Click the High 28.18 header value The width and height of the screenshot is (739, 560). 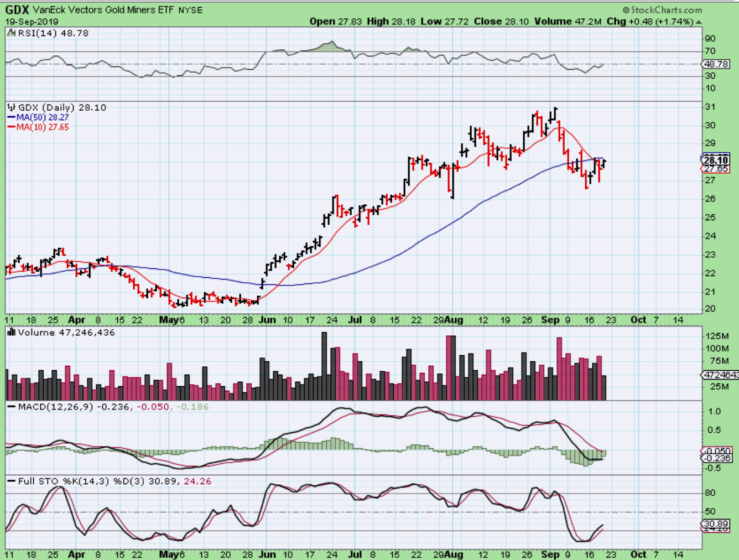392,22
